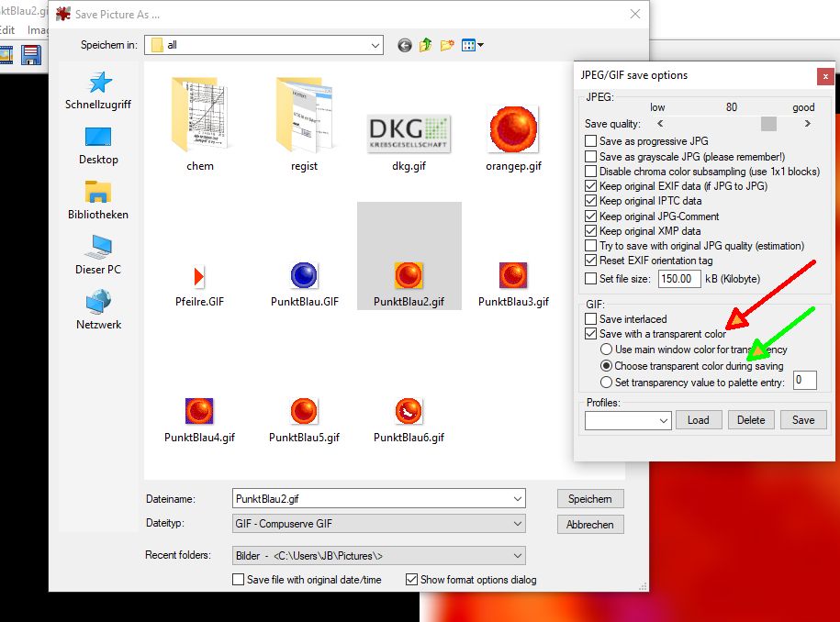Enable Save file with original date/time

coord(239,579)
